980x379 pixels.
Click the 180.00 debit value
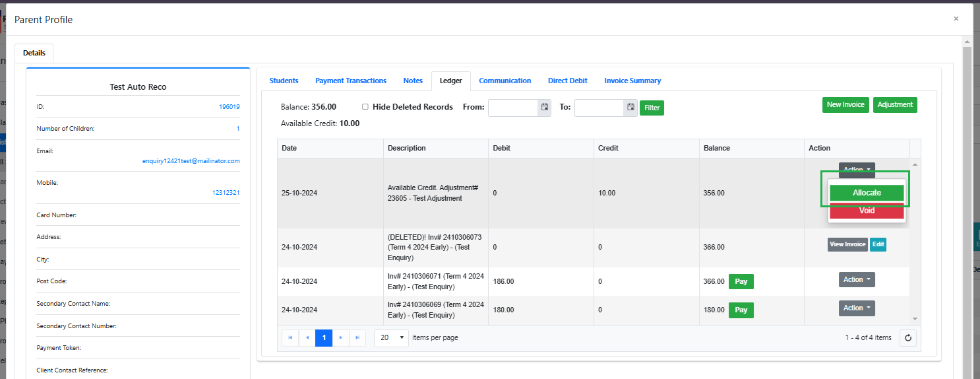503,310
